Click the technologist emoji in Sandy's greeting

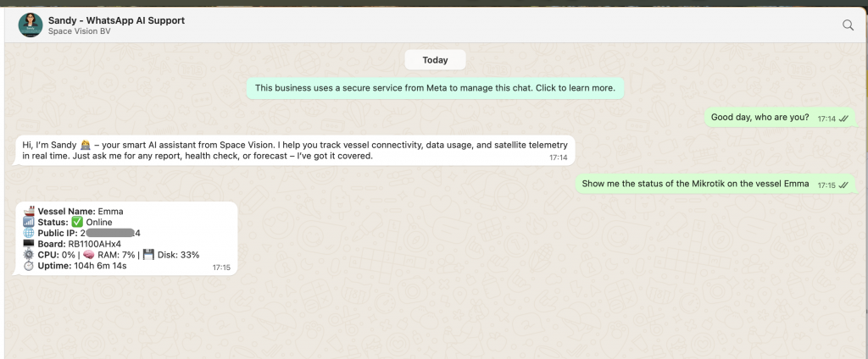coord(86,145)
